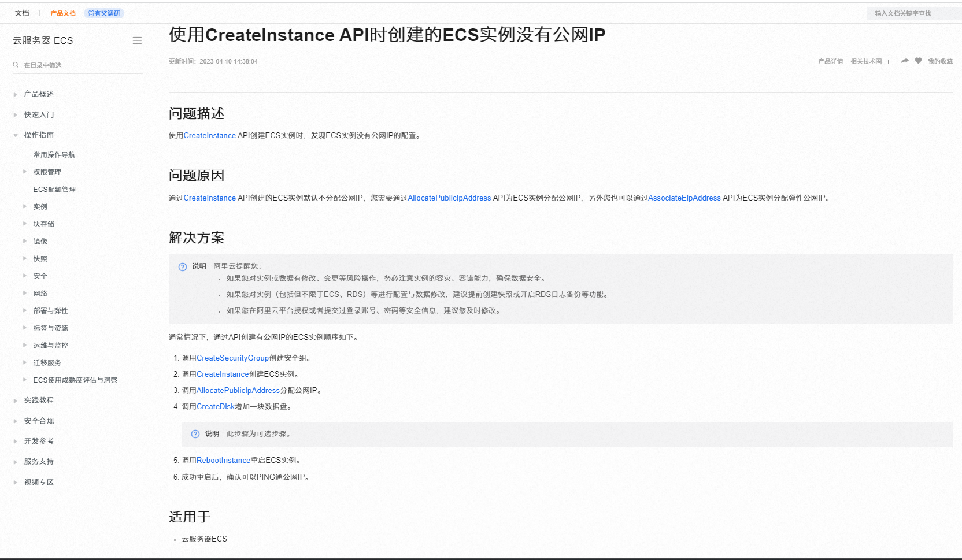
Task: Open CreateInstance link in 问题描述
Action: [x=210, y=136]
